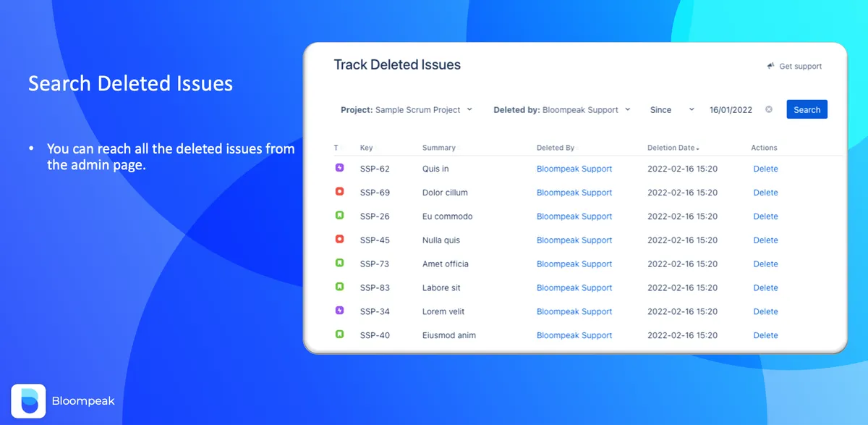Open Bloompeak Support link in Amet officia row
The height and width of the screenshot is (425, 868).
pos(574,264)
